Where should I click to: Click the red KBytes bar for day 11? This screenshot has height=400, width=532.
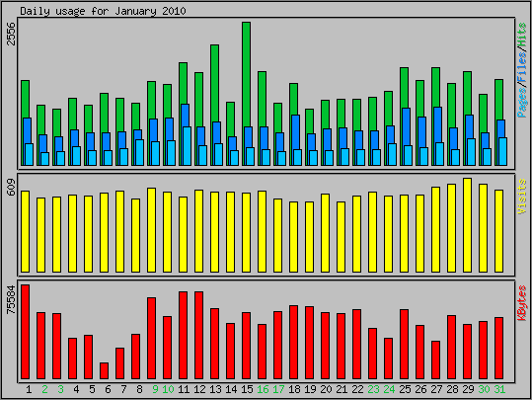(x=184, y=335)
